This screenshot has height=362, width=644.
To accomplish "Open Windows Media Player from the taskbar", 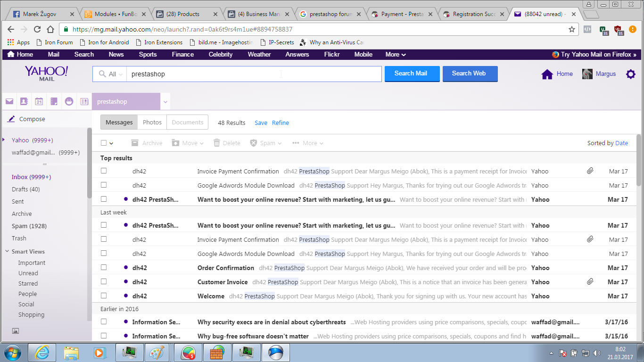I will click(99, 353).
